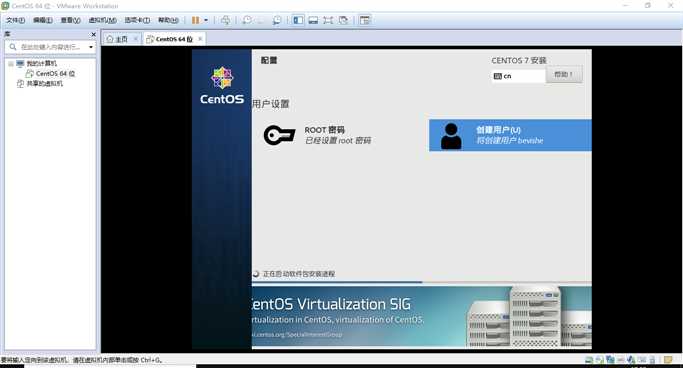Click the ROOT 密码 key icon

pyautogui.click(x=279, y=135)
